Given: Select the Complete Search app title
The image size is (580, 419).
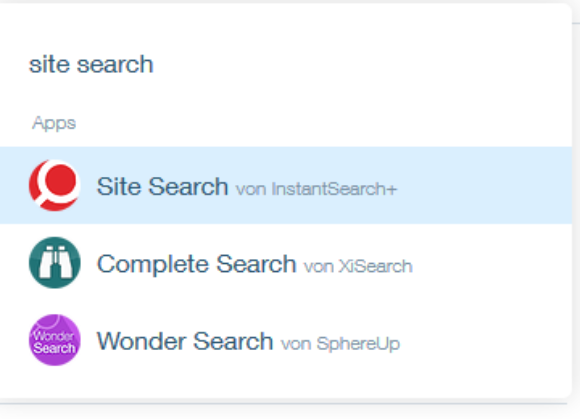Looking at the screenshot, I should coord(196,264).
